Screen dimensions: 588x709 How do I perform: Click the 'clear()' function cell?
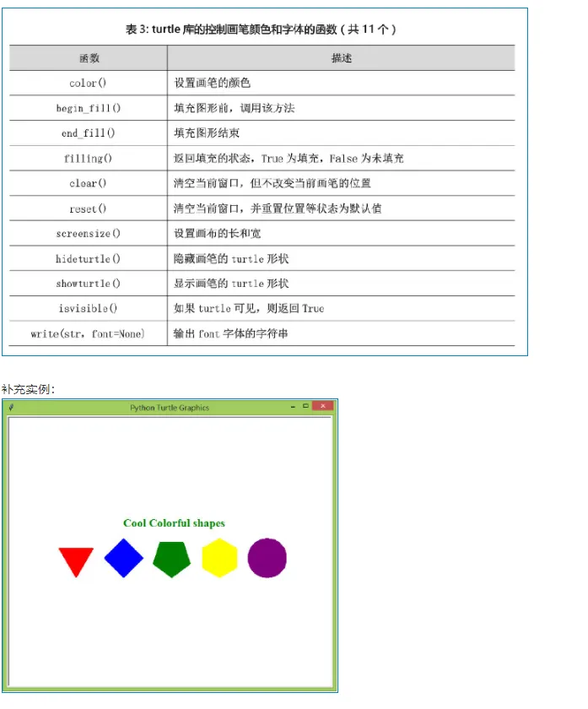coord(88,183)
